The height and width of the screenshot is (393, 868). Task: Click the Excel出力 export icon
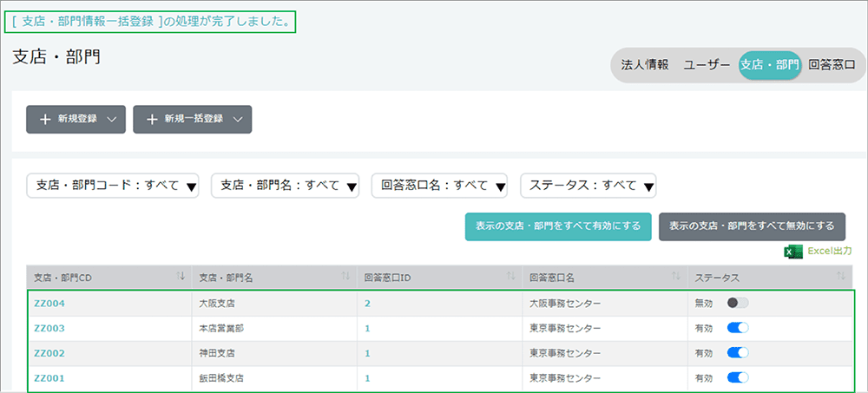pos(792,252)
